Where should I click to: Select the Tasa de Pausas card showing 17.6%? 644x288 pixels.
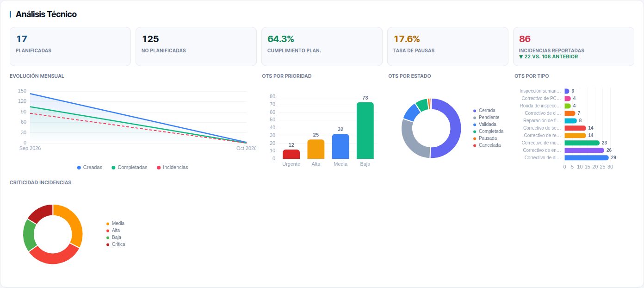448,46
